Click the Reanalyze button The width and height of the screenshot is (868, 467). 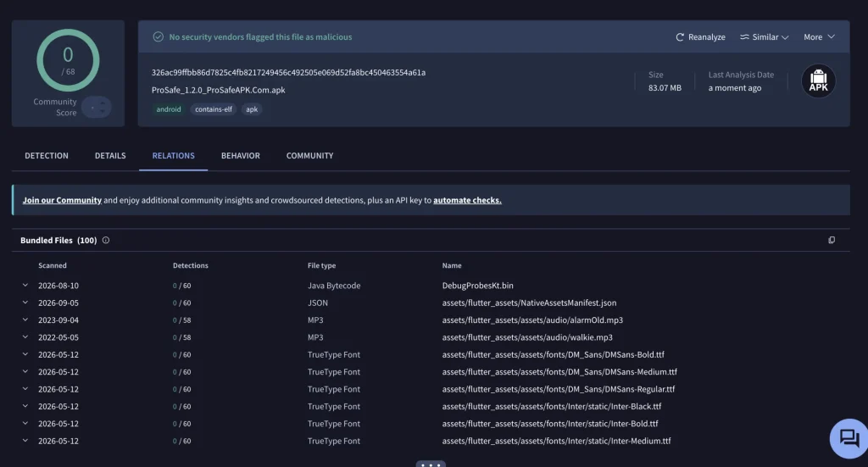[700, 37]
